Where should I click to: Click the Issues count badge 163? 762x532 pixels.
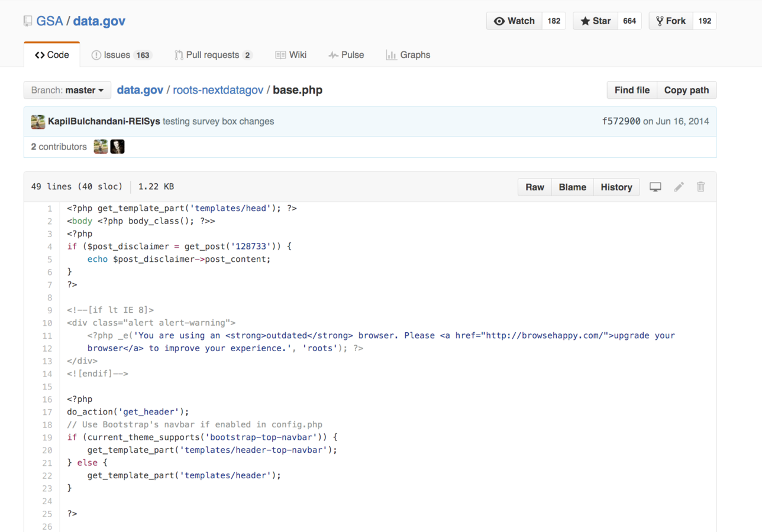143,55
